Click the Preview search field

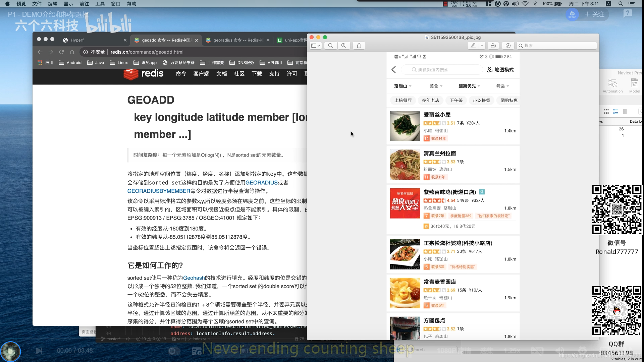click(x=557, y=46)
